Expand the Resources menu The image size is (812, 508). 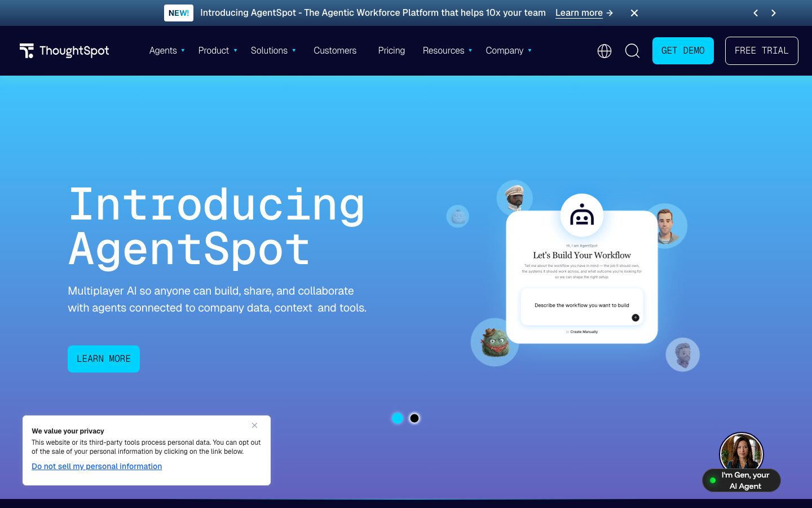click(447, 51)
